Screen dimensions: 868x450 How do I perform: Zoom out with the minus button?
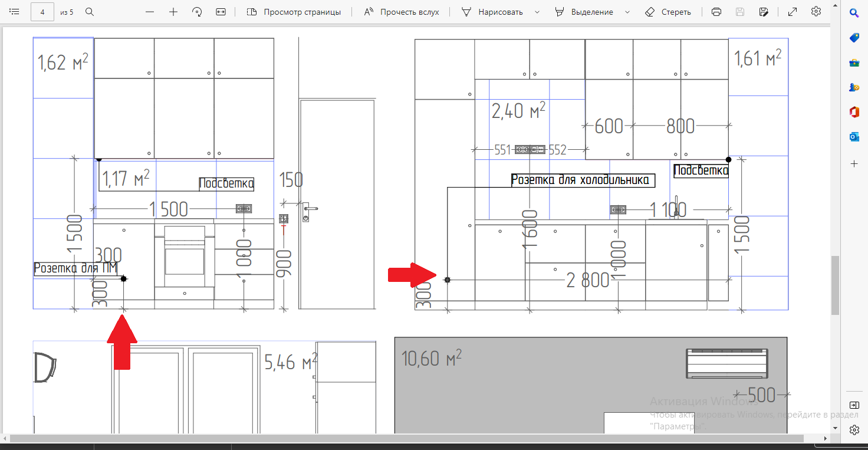[150, 12]
